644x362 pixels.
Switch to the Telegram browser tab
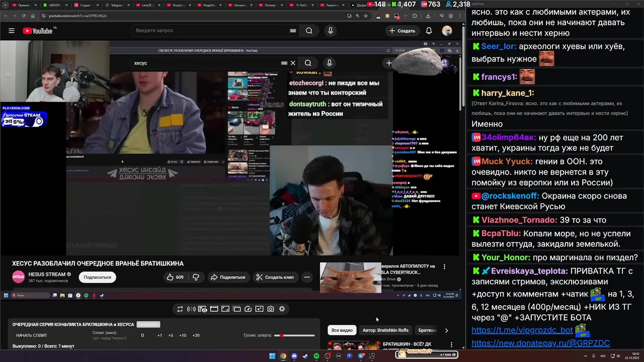click(117, 5)
